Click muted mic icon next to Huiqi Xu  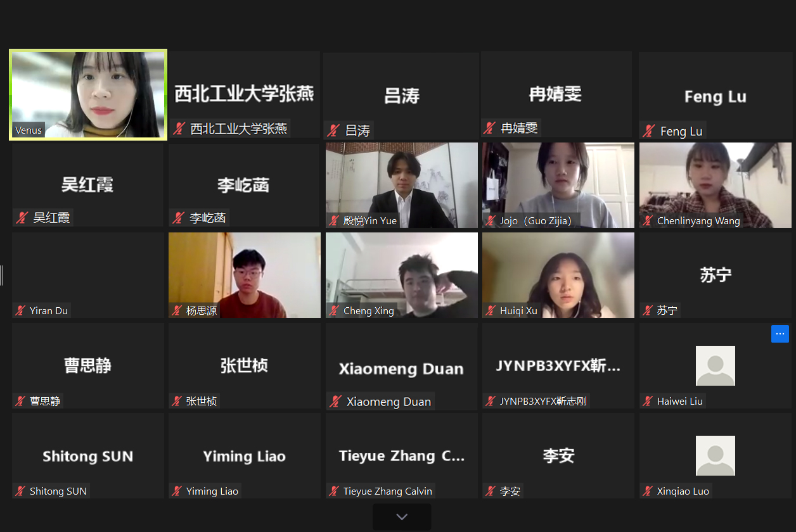click(x=491, y=310)
